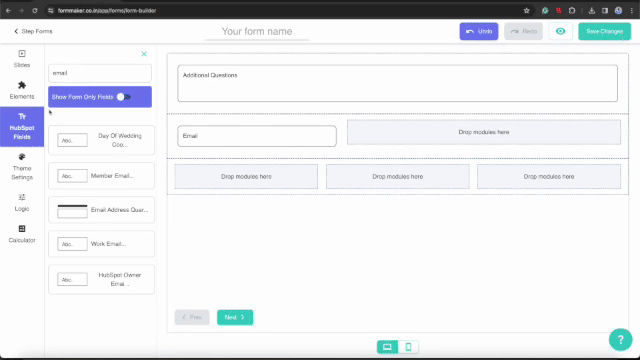The image size is (640, 360).
Task: Click the right Drop modules here zone in bottom row
Action: tap(549, 176)
